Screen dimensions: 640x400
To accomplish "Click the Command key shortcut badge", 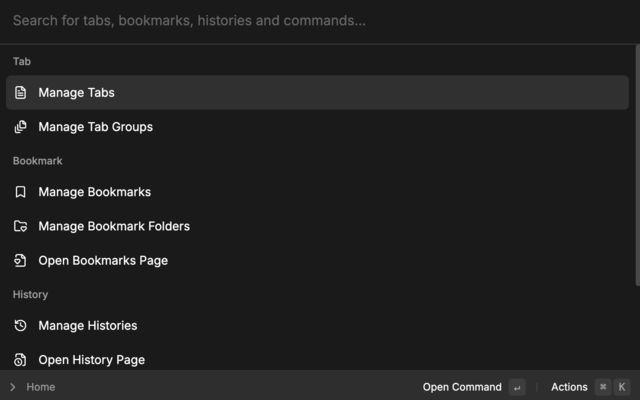I will pos(603,387).
